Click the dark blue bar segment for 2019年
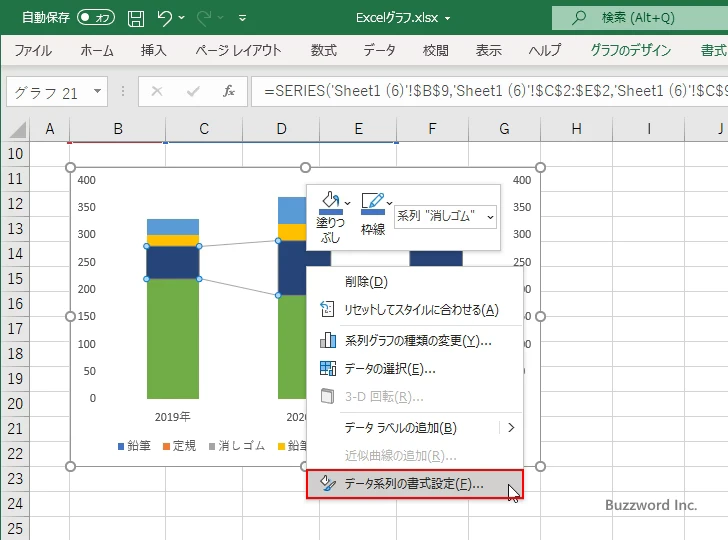The image size is (728, 540). click(173, 263)
